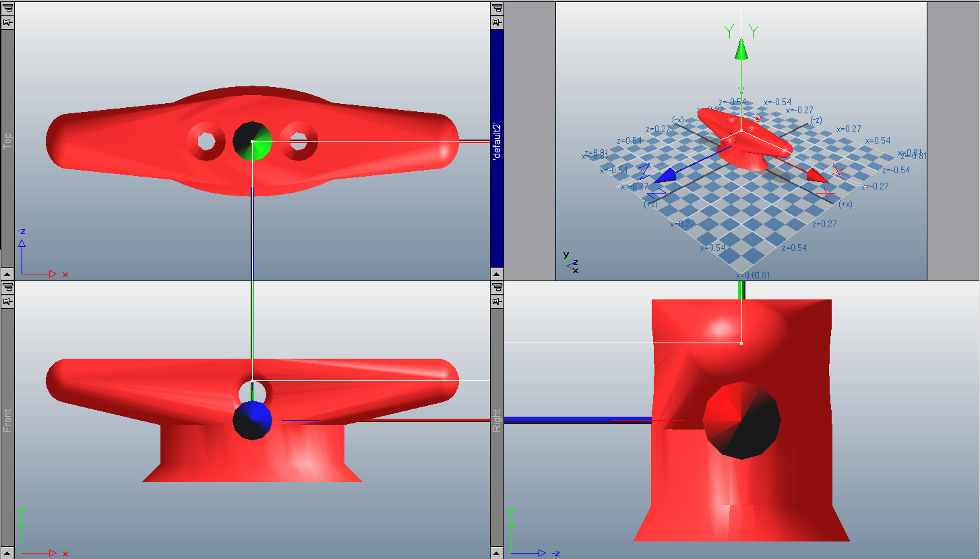Click the up scroll arrow below the 'default2' bar
Image resolution: width=980 pixels, height=559 pixels.
coord(497,272)
